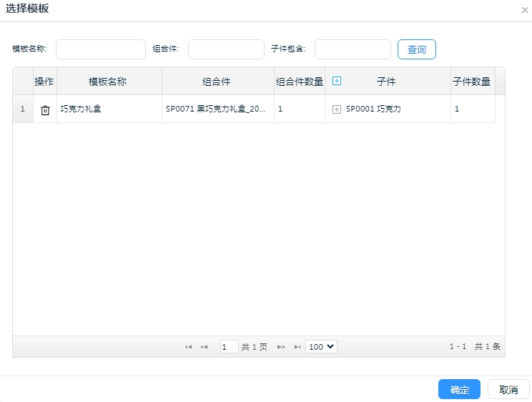Select row number 1 cell
Viewport: 532px width, 402px height.
tap(23, 109)
